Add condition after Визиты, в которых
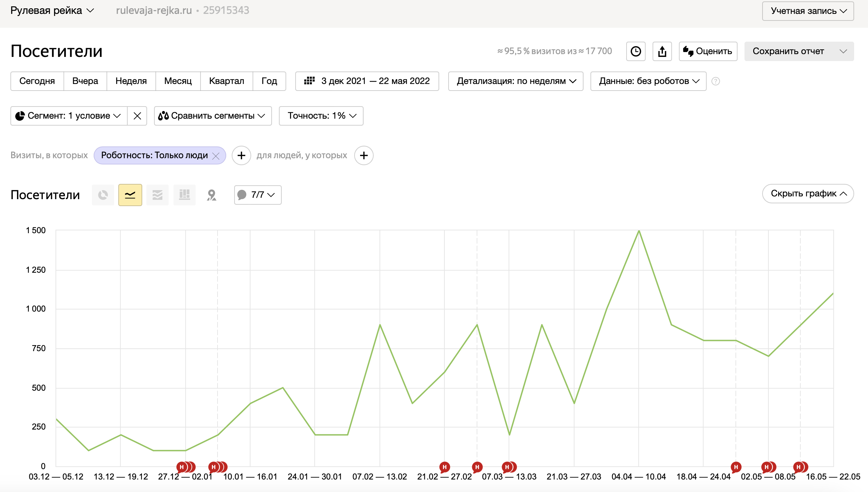The image size is (868, 492). pos(241,155)
